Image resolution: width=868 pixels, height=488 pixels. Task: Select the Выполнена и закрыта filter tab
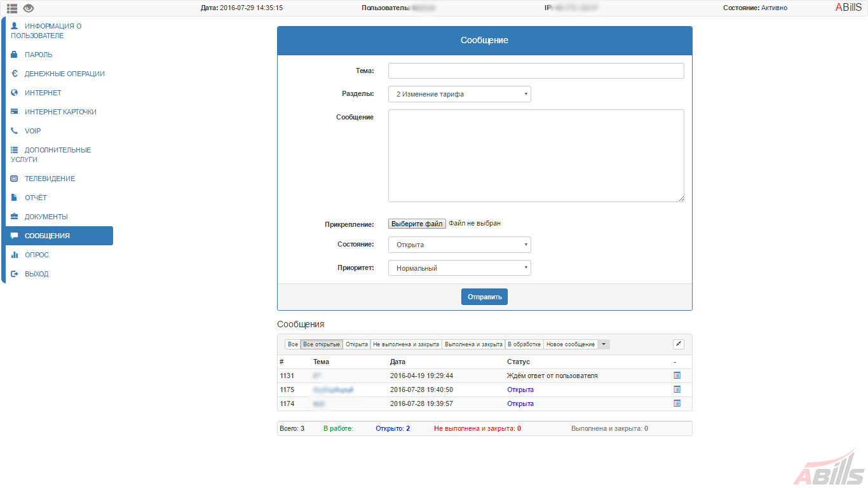click(x=473, y=344)
